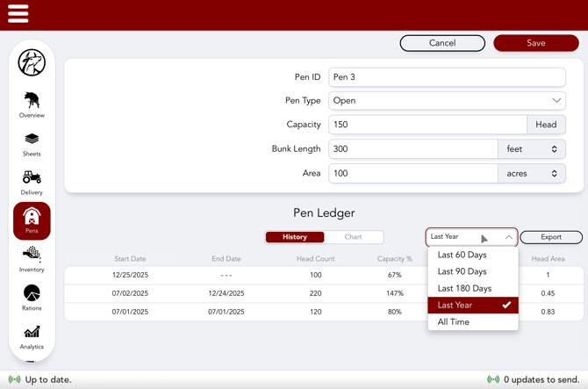The height and width of the screenshot is (389, 588).
Task: Click the Up to date sync icon
Action: click(x=14, y=379)
